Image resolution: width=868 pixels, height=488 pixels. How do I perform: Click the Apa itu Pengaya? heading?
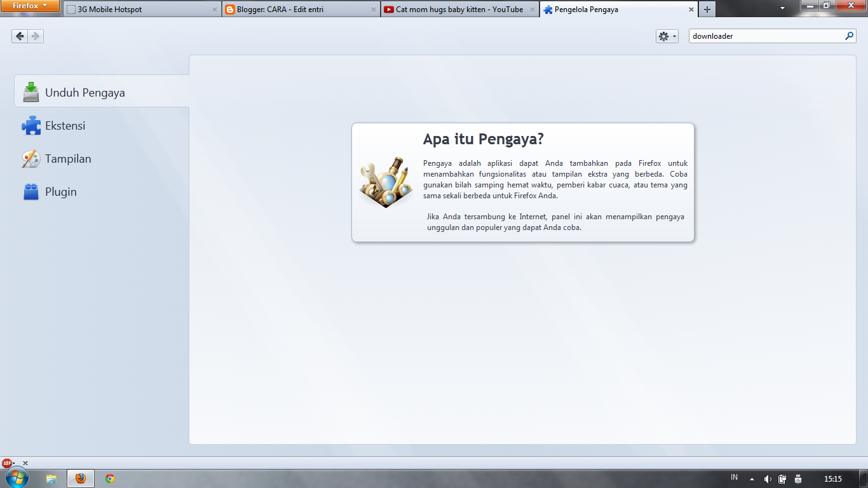coord(483,139)
